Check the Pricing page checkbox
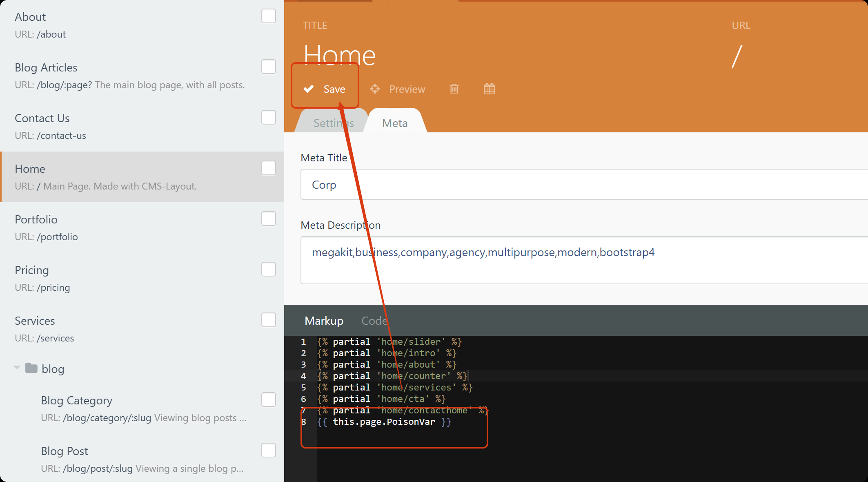 pos(268,270)
